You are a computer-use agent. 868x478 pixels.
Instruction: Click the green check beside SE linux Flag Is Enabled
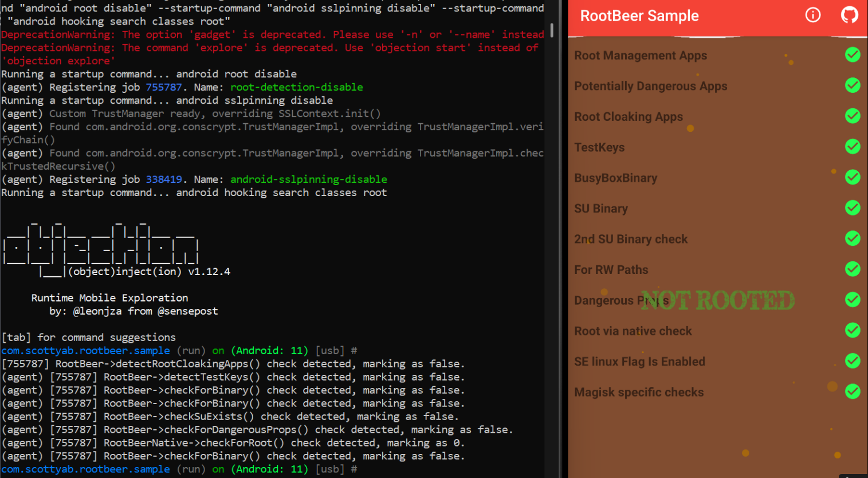(x=853, y=361)
